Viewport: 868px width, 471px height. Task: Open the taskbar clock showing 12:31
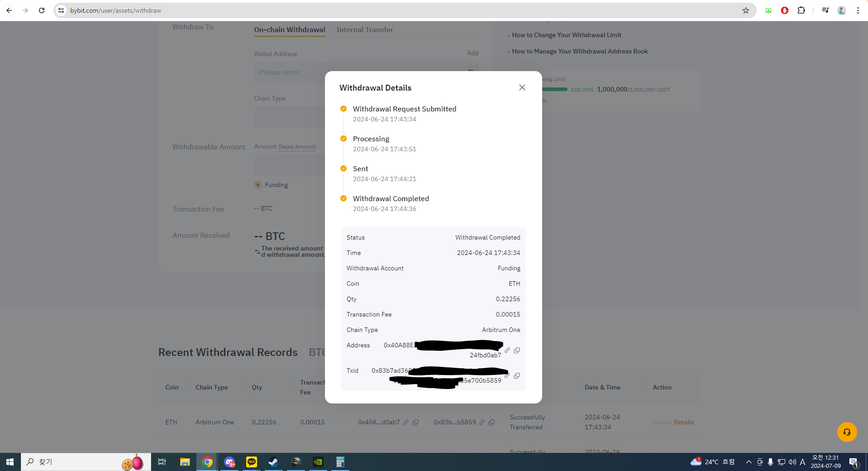[x=825, y=462]
